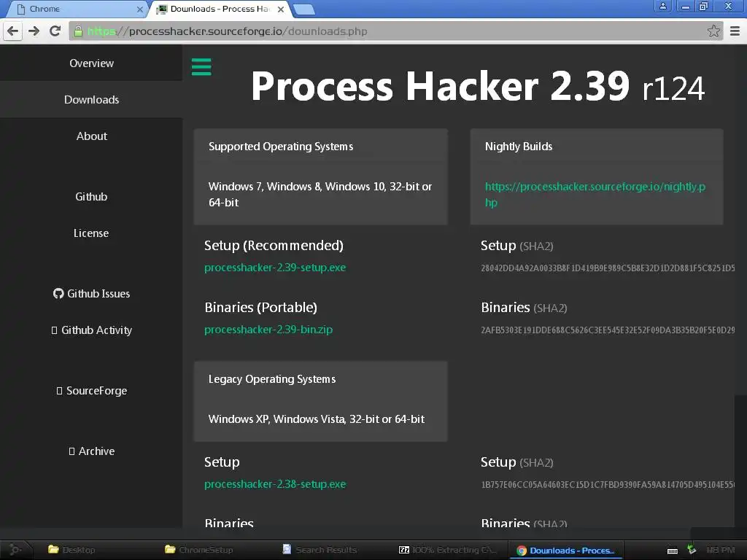The height and width of the screenshot is (560, 747).
Task: Click Supported Operating Systems card title
Action: pyautogui.click(x=281, y=147)
